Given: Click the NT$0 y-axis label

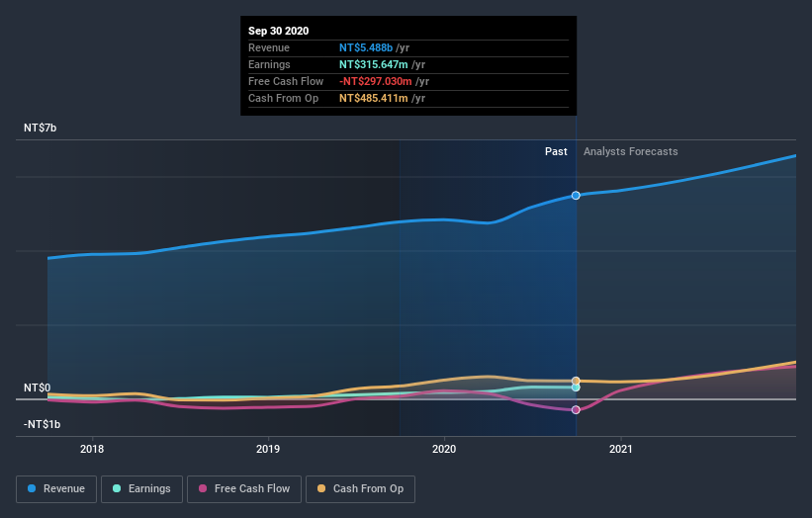Looking at the screenshot, I should pos(38,388).
